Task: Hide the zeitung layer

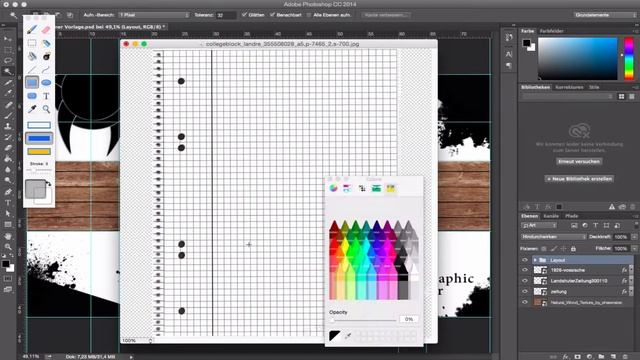Action: pos(525,291)
